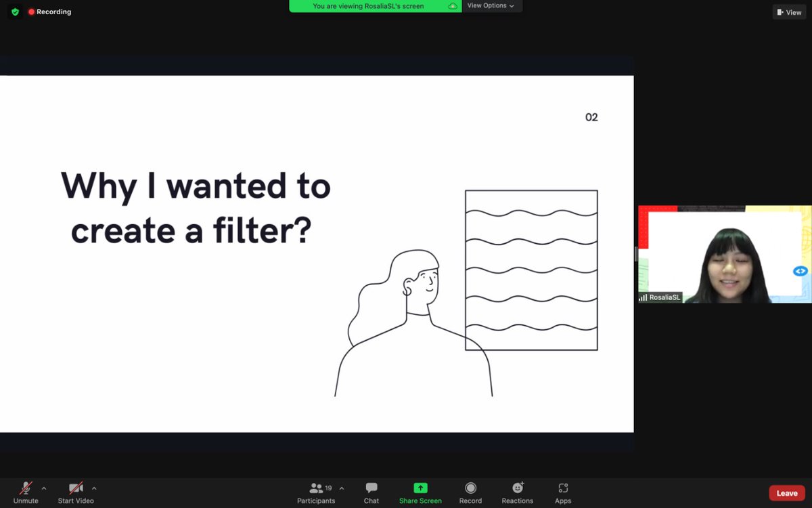The image size is (812, 508).
Task: Click the Record button
Action: (x=470, y=492)
